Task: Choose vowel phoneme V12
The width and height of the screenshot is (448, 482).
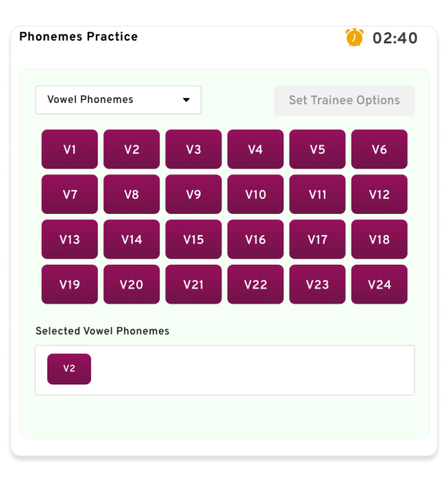Action: tap(379, 194)
